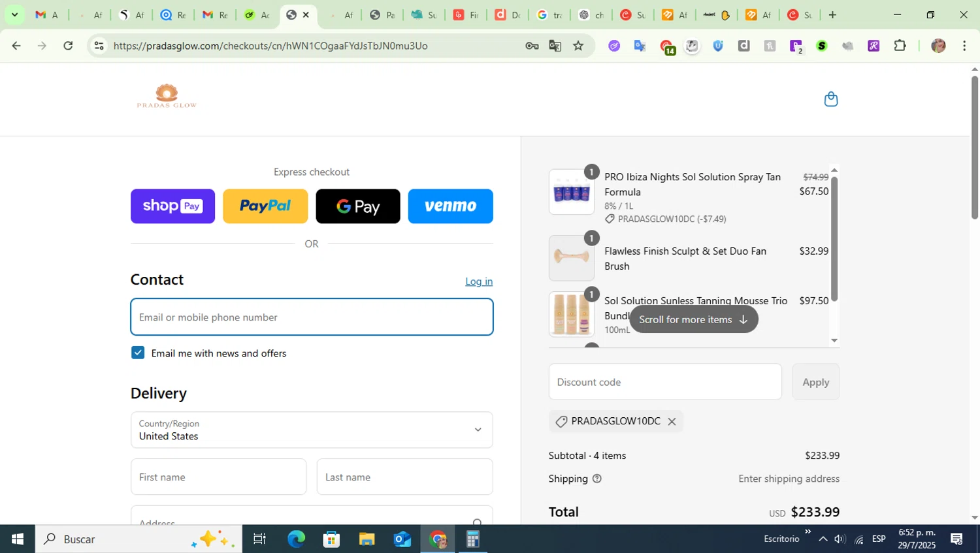Image resolution: width=980 pixels, height=553 pixels.
Task: Go back to the previous page
Action: tap(16, 46)
